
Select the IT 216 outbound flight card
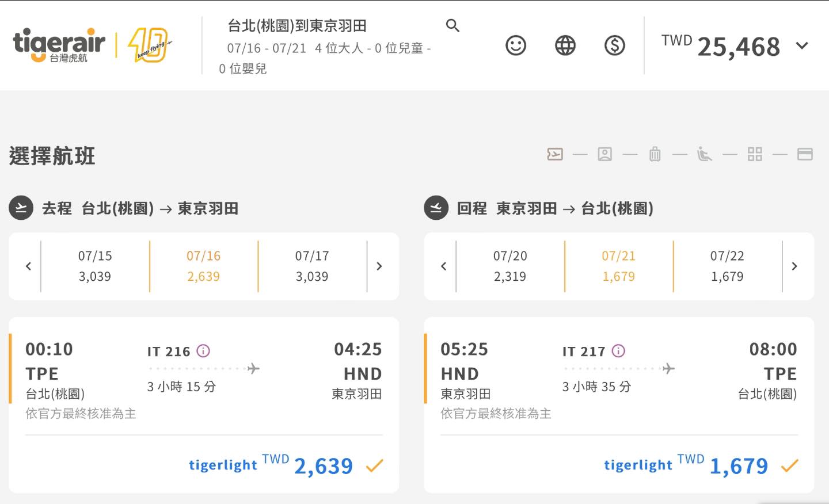(204, 374)
